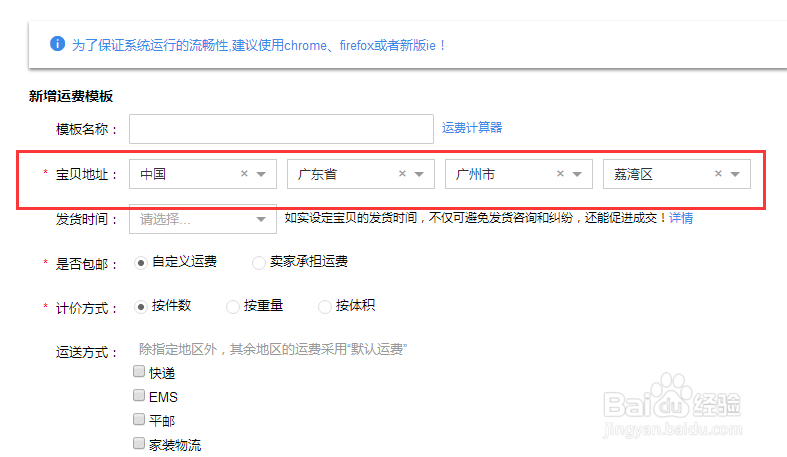Choose 按件数 pricing method

pyautogui.click(x=141, y=307)
